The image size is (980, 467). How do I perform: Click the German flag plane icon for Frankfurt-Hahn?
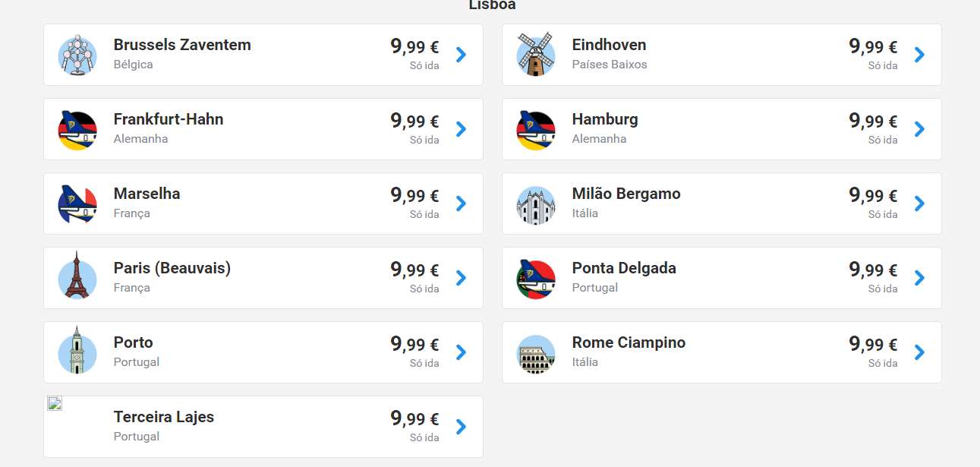(x=77, y=130)
